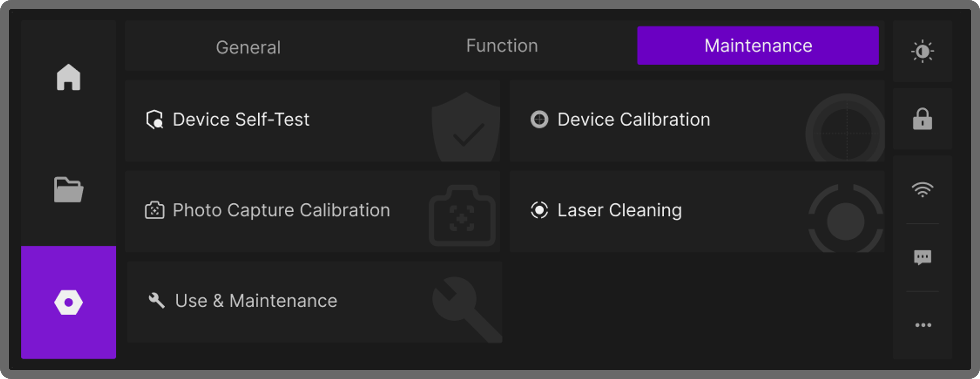Launch Photo Capture Calibration

tap(281, 210)
